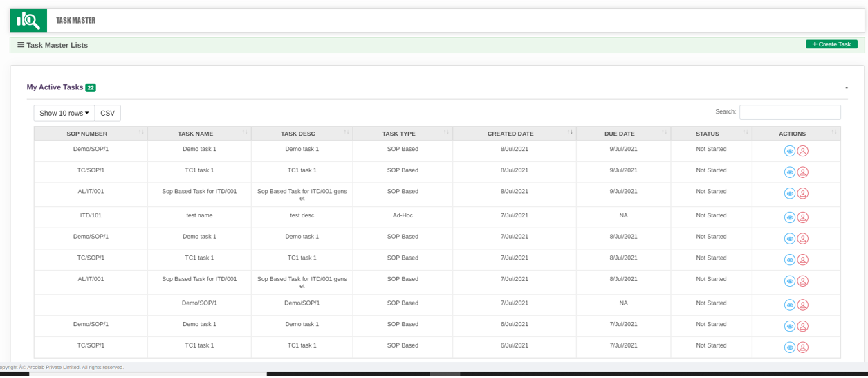Export the table using the CSV button
The width and height of the screenshot is (868, 378).
(108, 114)
